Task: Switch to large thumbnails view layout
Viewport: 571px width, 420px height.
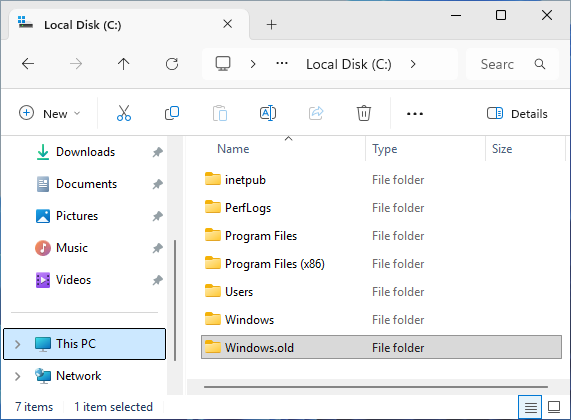Action: click(x=554, y=407)
